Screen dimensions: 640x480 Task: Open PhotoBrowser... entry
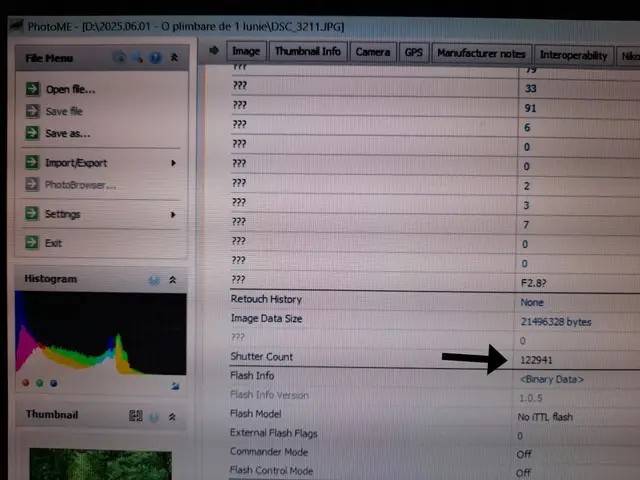coord(80,185)
